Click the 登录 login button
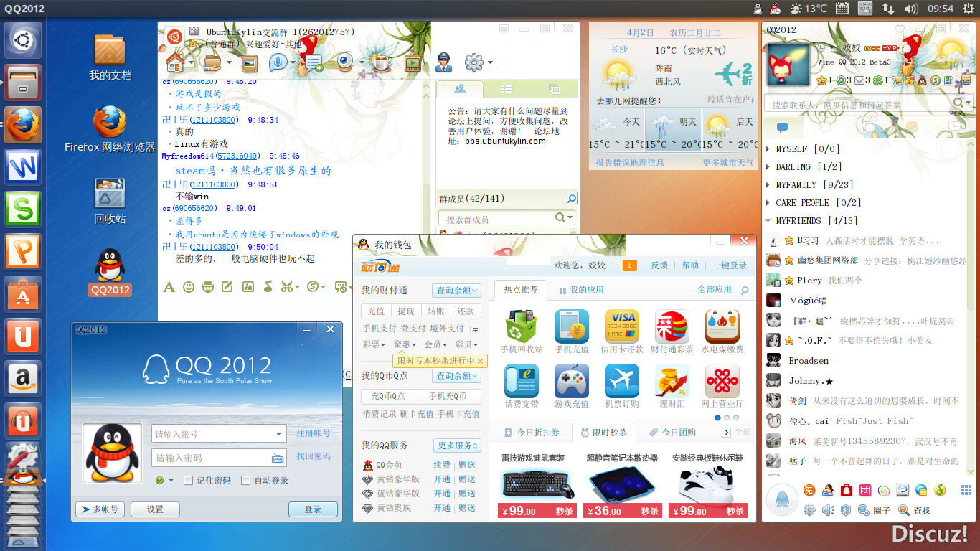 pos(313,509)
